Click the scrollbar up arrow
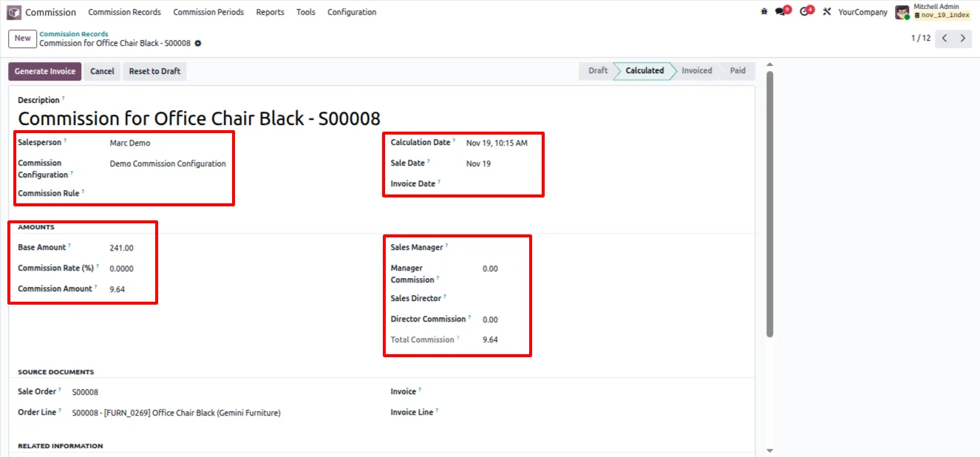Screen dimensions: 980x457 [769, 64]
